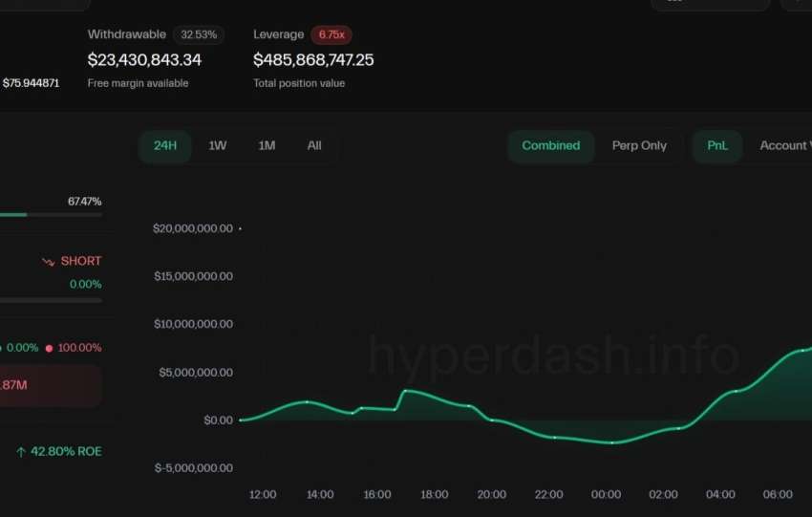This screenshot has height=517, width=812.
Task: Toggle chart to Perp Only
Action: 639,146
